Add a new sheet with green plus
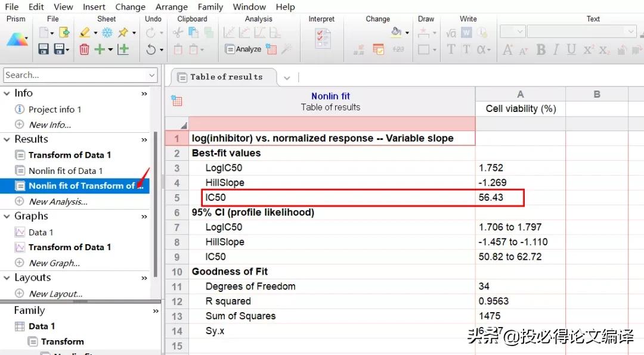644x355 pixels. pos(100,49)
